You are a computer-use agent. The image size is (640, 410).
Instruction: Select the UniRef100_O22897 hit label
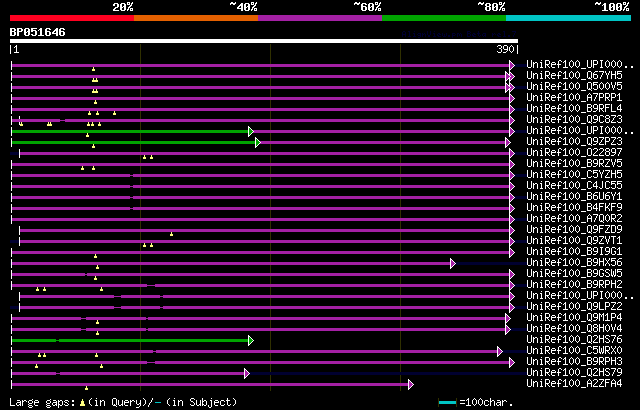(x=573, y=152)
